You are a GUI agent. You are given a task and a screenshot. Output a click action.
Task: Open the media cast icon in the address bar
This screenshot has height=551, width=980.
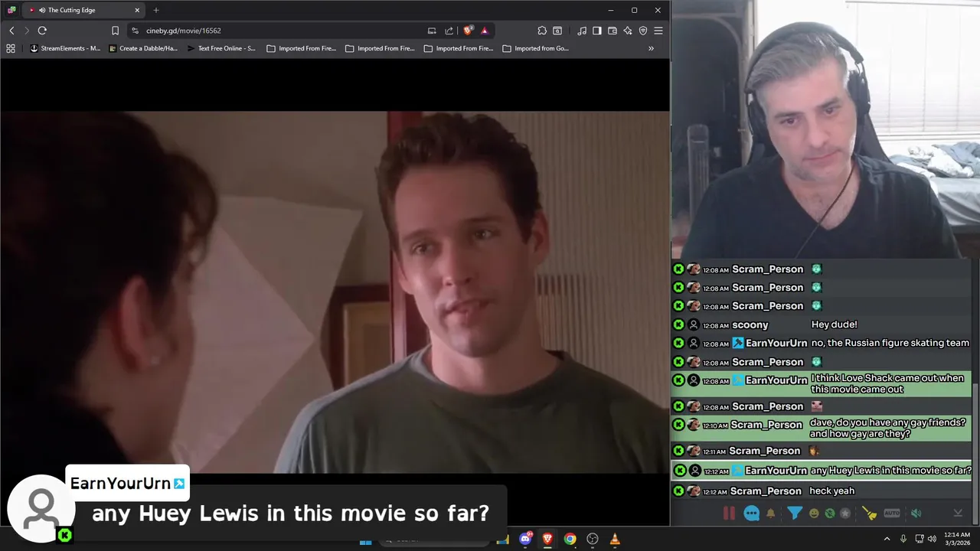pyautogui.click(x=432, y=31)
